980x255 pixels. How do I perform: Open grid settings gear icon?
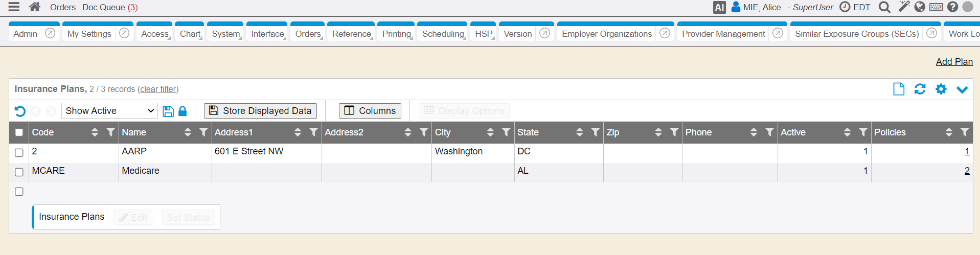pyautogui.click(x=941, y=89)
